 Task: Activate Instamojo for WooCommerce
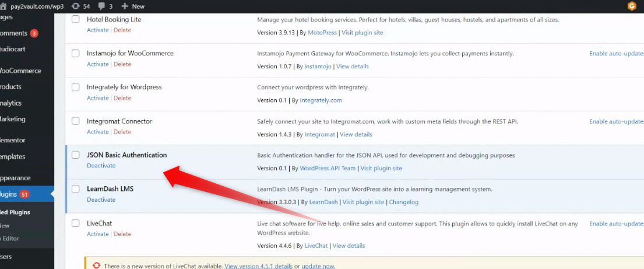(x=98, y=64)
